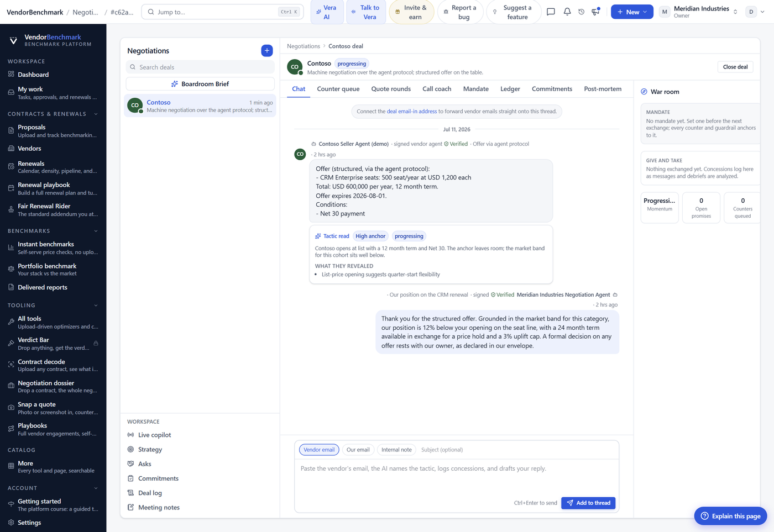
Task: Open Portfolio benchmark
Action: point(53,270)
